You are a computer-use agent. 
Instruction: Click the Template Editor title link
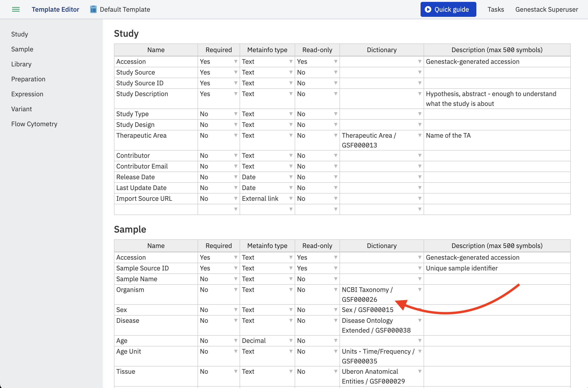[x=55, y=9]
